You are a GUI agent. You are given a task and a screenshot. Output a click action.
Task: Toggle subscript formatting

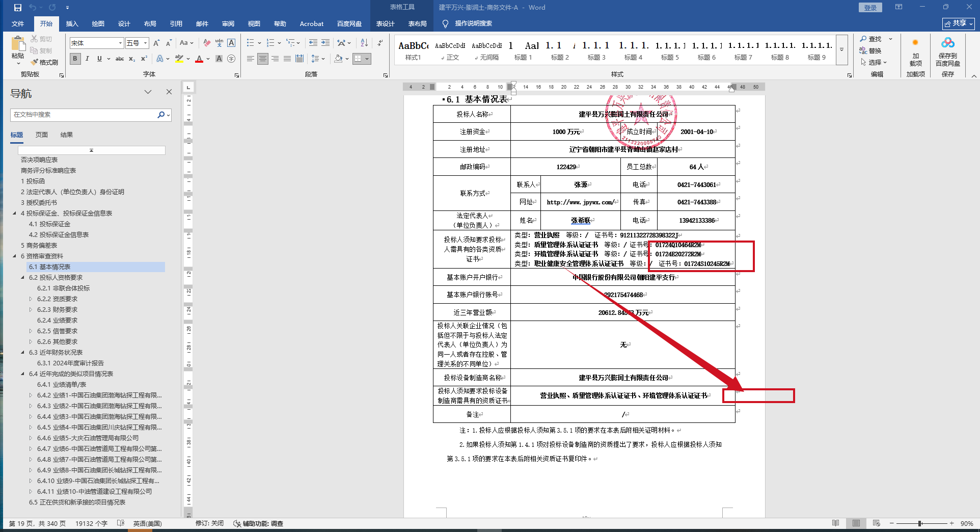tap(132, 59)
